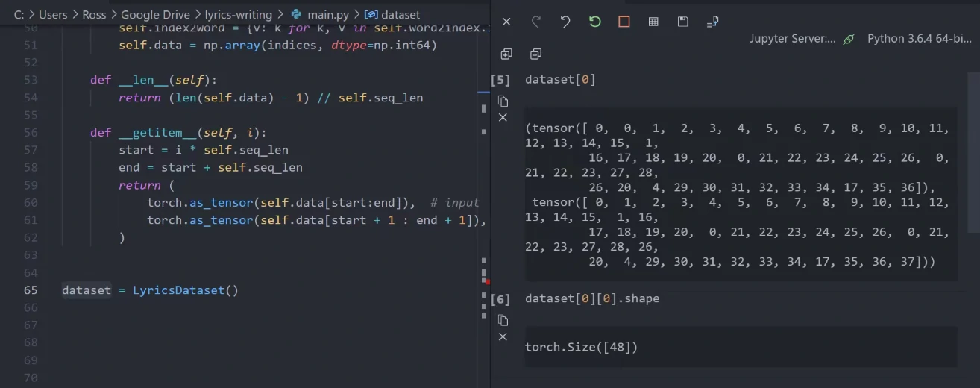Screen dimensions: 980x388
Task: Collapse all cell inputs
Action: [535, 54]
